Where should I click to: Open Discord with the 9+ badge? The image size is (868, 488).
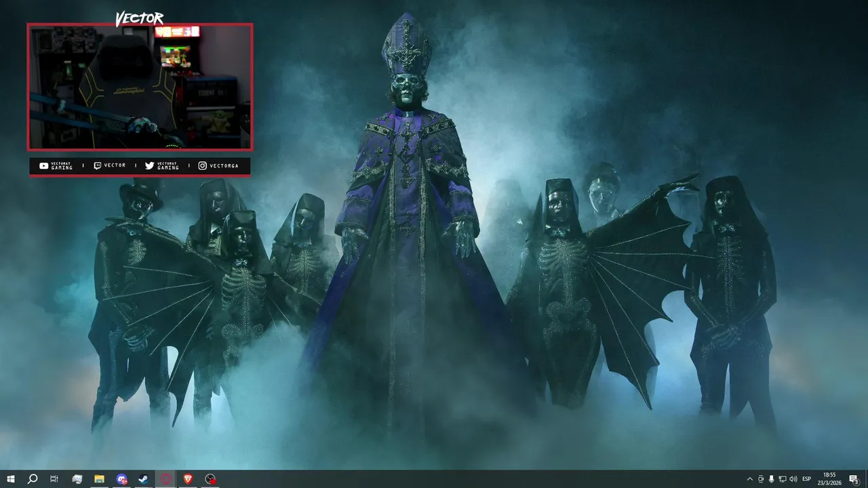click(121, 479)
